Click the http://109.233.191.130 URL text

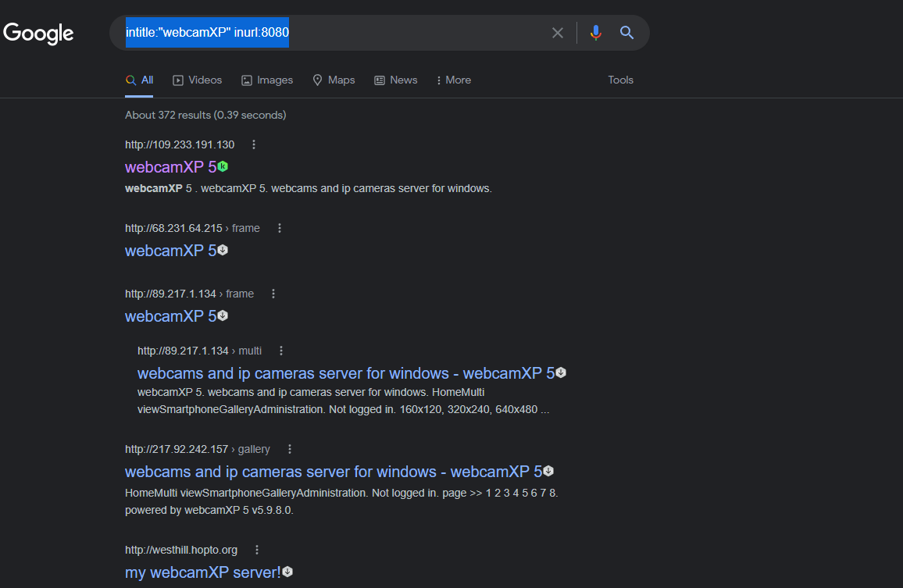tap(180, 144)
